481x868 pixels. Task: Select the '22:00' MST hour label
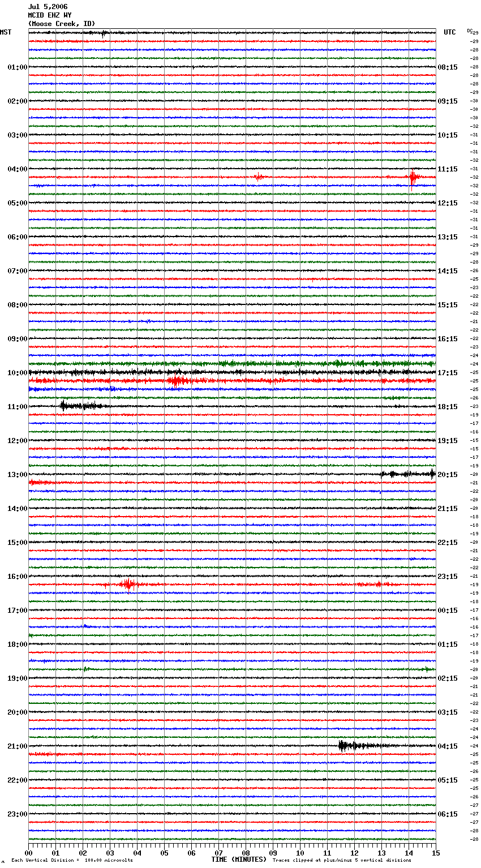[18, 780]
